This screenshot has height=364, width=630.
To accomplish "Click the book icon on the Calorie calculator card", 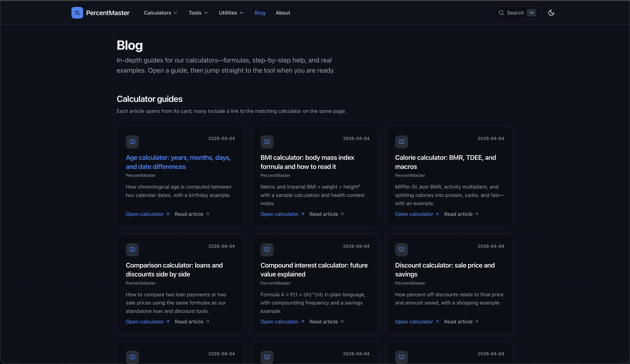I will click(x=401, y=142).
